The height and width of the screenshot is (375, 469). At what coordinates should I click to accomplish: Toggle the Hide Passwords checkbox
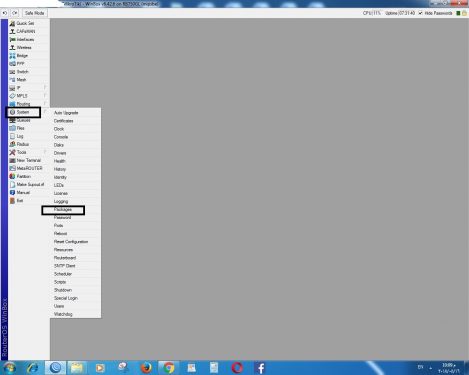click(420, 13)
